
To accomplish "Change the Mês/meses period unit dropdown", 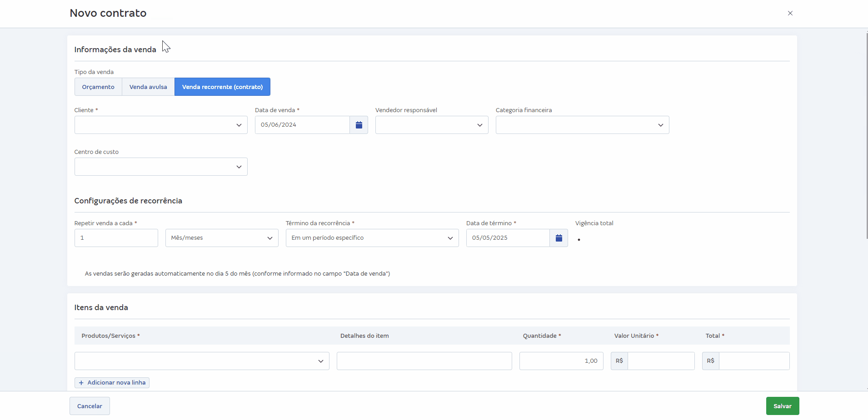I will pyautogui.click(x=221, y=238).
